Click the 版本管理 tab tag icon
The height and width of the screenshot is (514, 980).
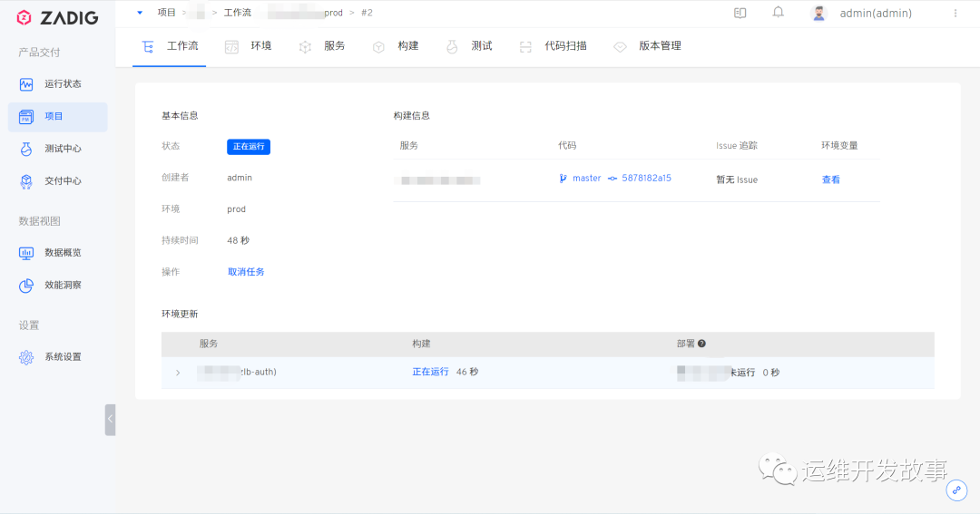pos(620,47)
